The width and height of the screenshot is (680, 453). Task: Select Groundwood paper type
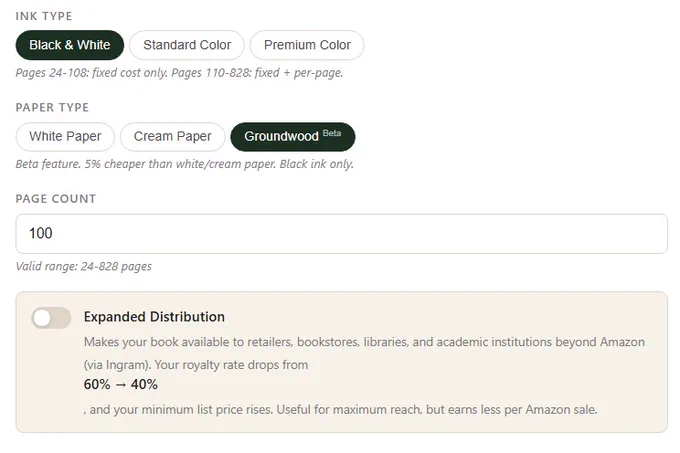[293, 137]
